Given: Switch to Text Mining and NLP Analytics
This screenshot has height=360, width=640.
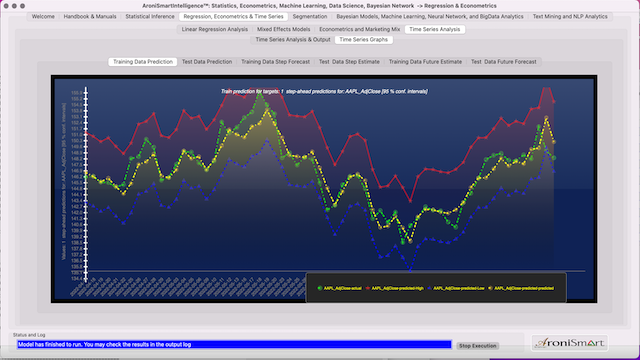Looking at the screenshot, I should 570,17.
